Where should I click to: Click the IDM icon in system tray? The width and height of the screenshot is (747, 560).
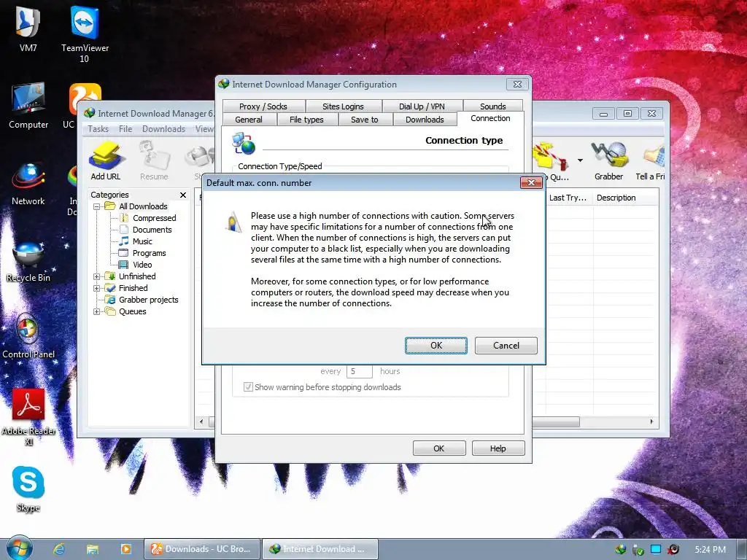point(620,550)
